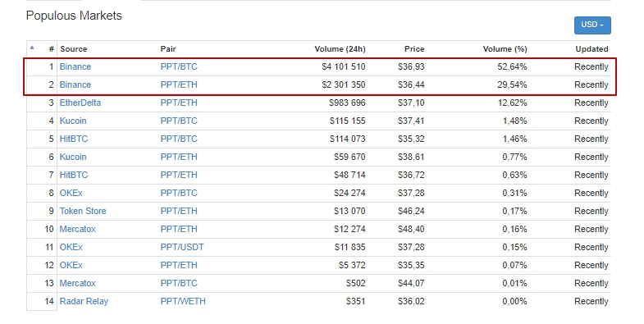Select the $351 volume value
Screen dimensions: 644x324
(x=355, y=301)
